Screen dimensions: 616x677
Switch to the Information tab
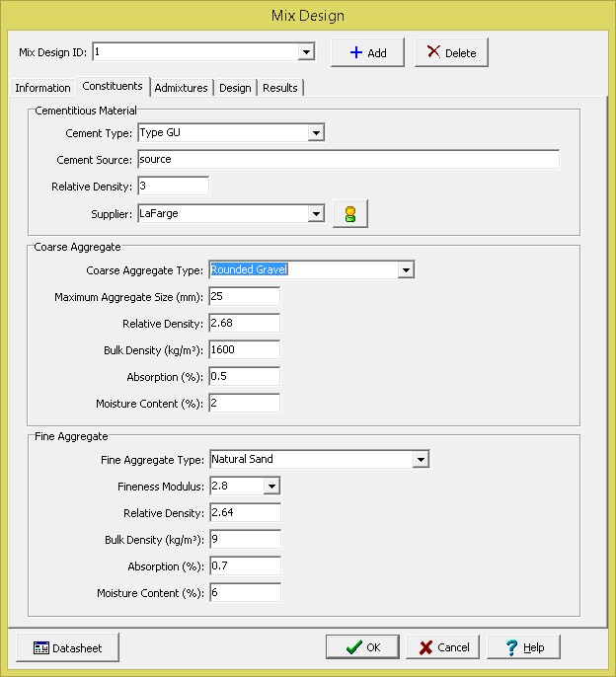click(42, 88)
